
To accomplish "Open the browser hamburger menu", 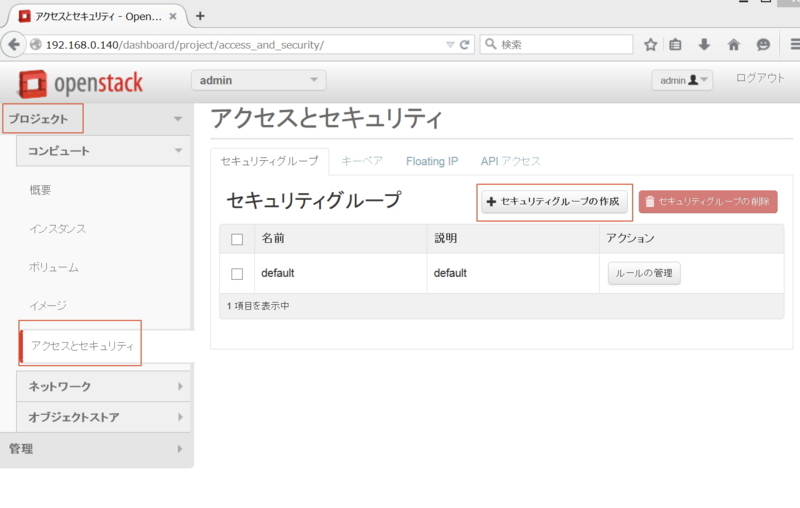I will point(795,44).
